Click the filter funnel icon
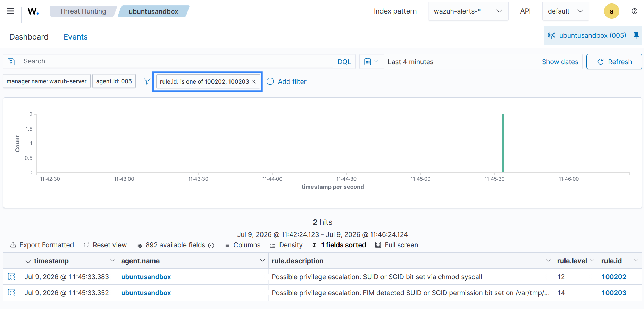The width and height of the screenshot is (644, 309). [147, 81]
